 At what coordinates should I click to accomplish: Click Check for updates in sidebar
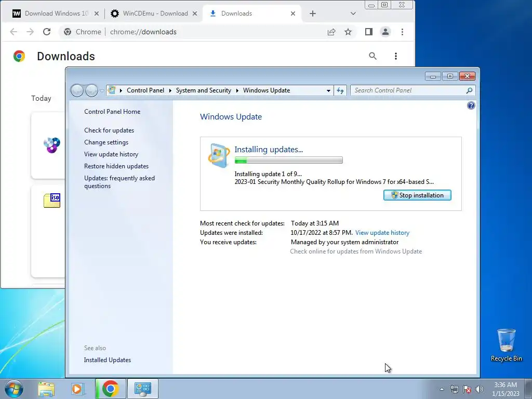[109, 130]
